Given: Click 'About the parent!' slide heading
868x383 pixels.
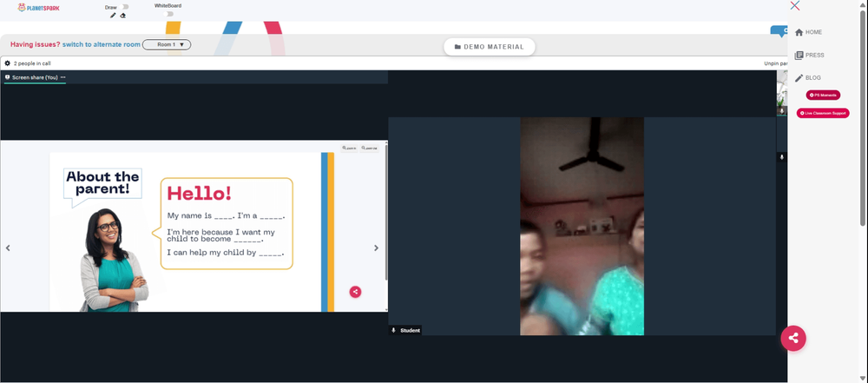Looking at the screenshot, I should point(103,183).
